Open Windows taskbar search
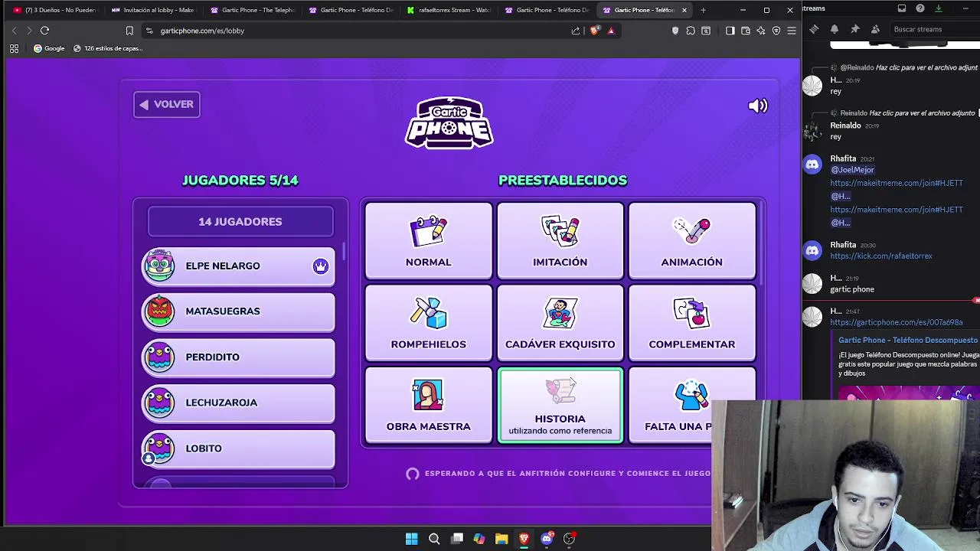The image size is (980, 551). click(434, 539)
